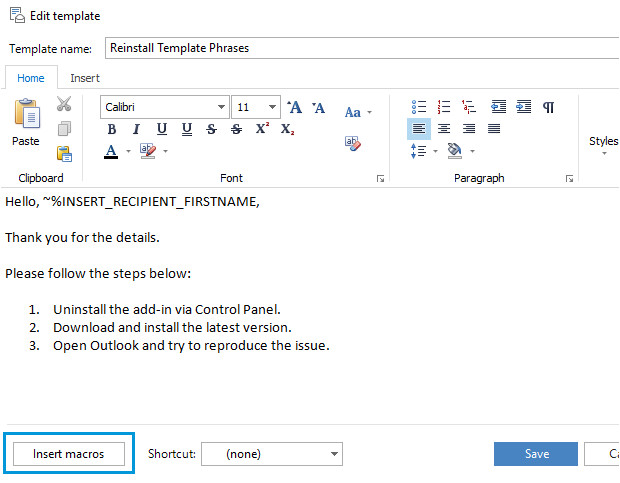Viewport: 620px width, 483px height.
Task: Center align the paragraph text
Action: click(x=444, y=129)
